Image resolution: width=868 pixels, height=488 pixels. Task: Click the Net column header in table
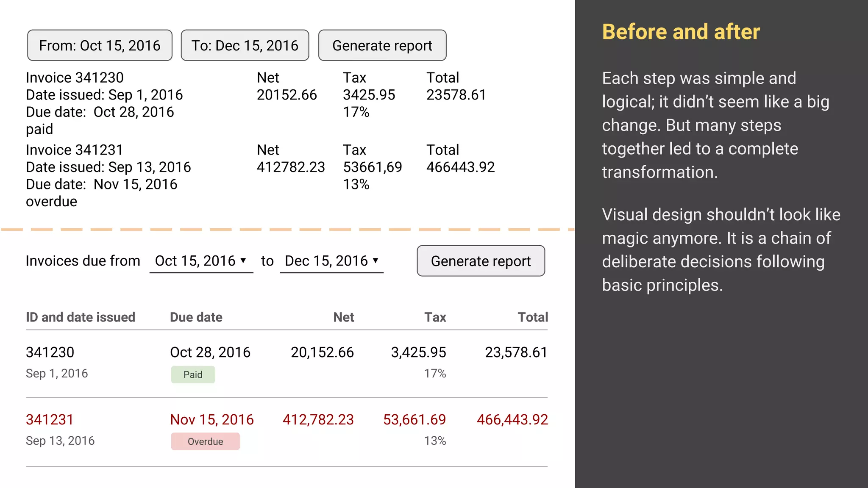pyautogui.click(x=343, y=317)
